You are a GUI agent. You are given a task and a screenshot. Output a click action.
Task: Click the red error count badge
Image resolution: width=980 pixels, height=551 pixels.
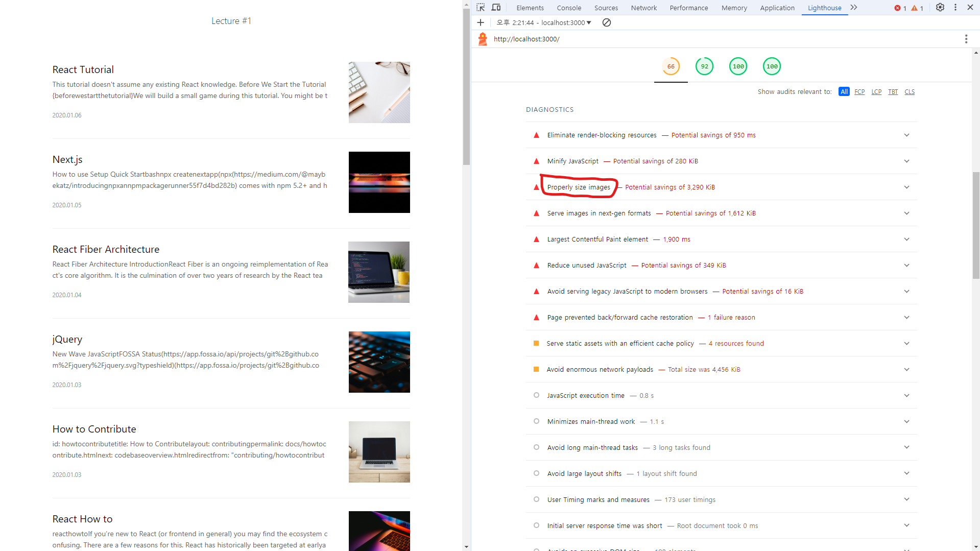900,8
